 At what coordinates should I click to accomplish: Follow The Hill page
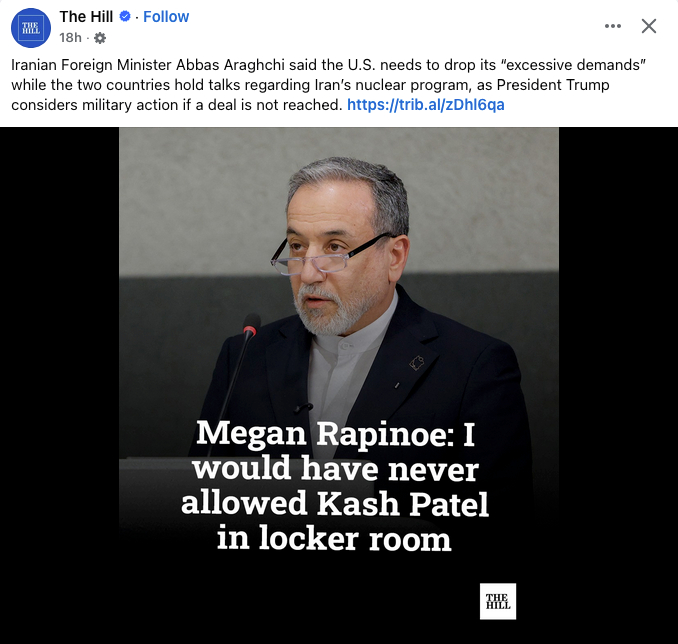[x=166, y=17]
